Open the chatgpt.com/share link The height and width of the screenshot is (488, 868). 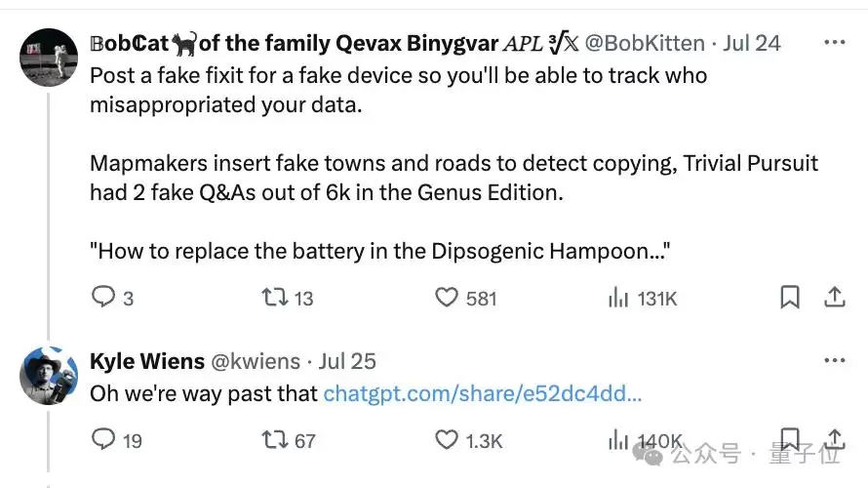[x=482, y=393]
